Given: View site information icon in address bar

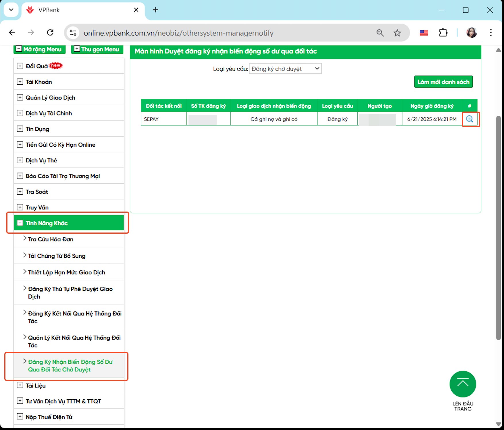Looking at the screenshot, I should (x=73, y=33).
